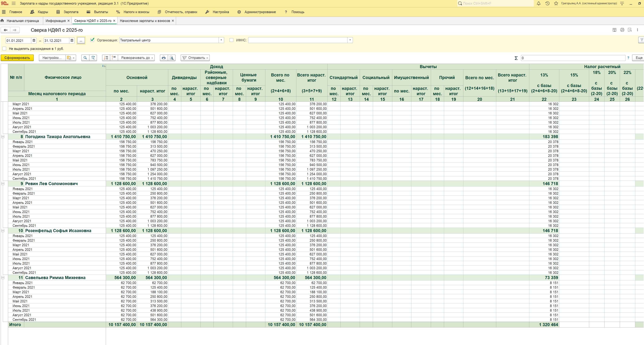Viewport: 644px width, 345px height.
Task: Open the help question mark by sum field
Action: [628, 58]
